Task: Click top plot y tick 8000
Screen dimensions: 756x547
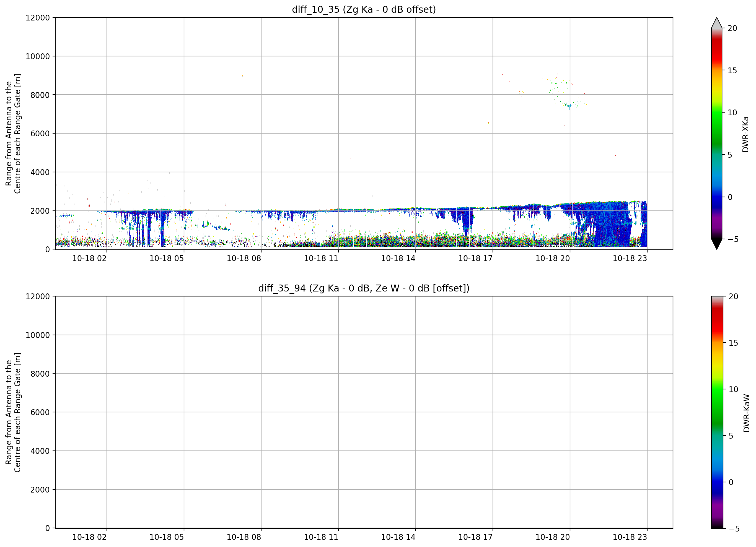Action: [40, 95]
